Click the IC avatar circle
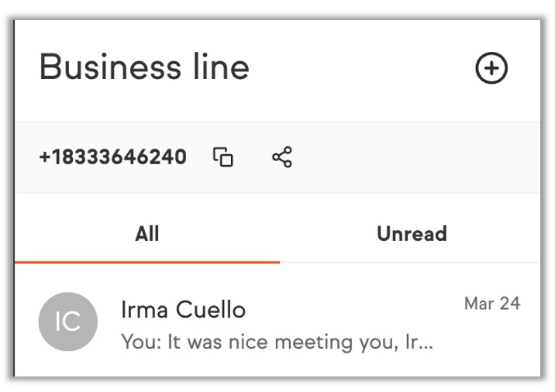The width and height of the screenshot is (555, 392). point(68,322)
